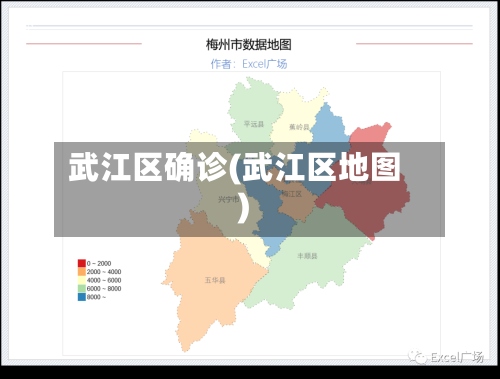Select the blue 8000 ~ legend swatch
500x379 pixels.
point(82,297)
